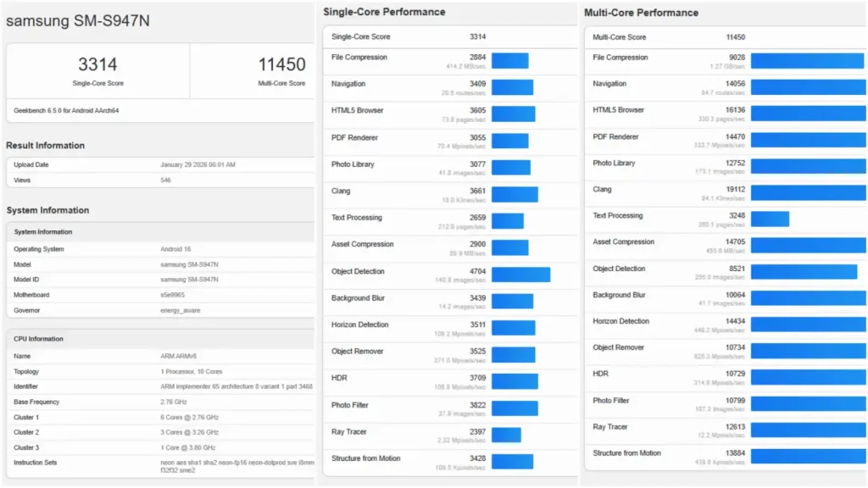
Task: Select the Result Information heading
Action: 46,146
